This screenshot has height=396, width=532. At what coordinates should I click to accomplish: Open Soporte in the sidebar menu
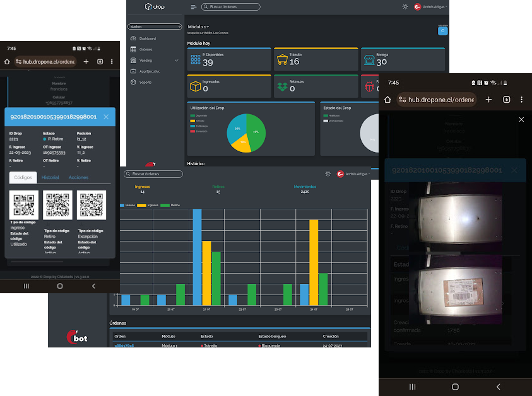[146, 83]
